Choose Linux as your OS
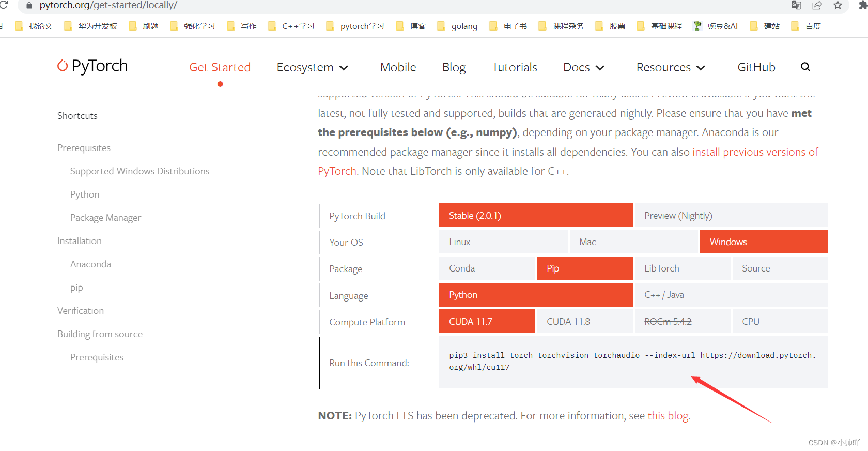 point(503,242)
